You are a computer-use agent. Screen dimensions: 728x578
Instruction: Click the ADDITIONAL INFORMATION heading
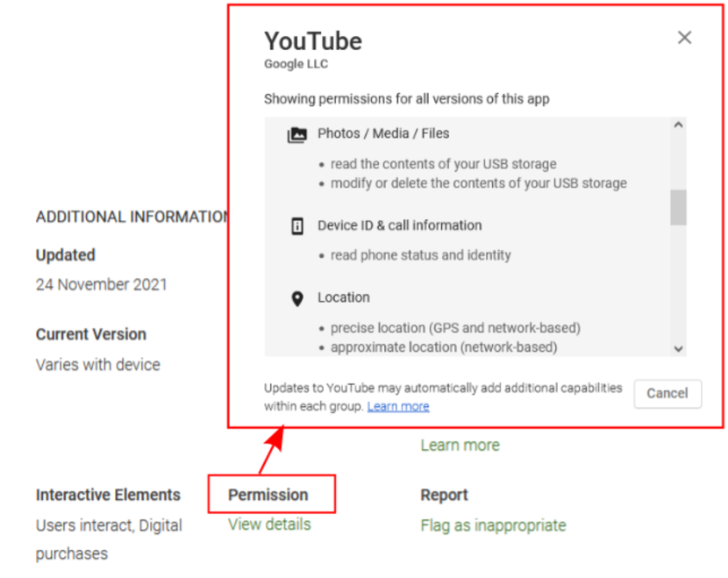pyautogui.click(x=132, y=217)
